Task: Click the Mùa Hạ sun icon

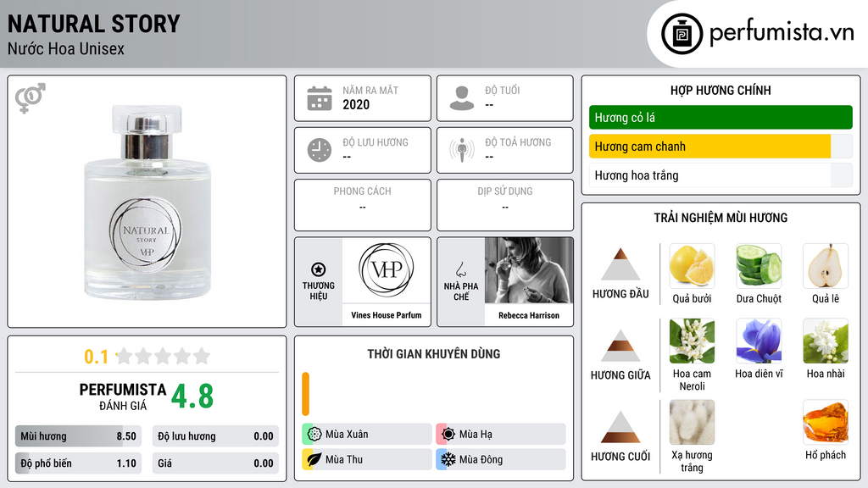Action: tap(448, 435)
